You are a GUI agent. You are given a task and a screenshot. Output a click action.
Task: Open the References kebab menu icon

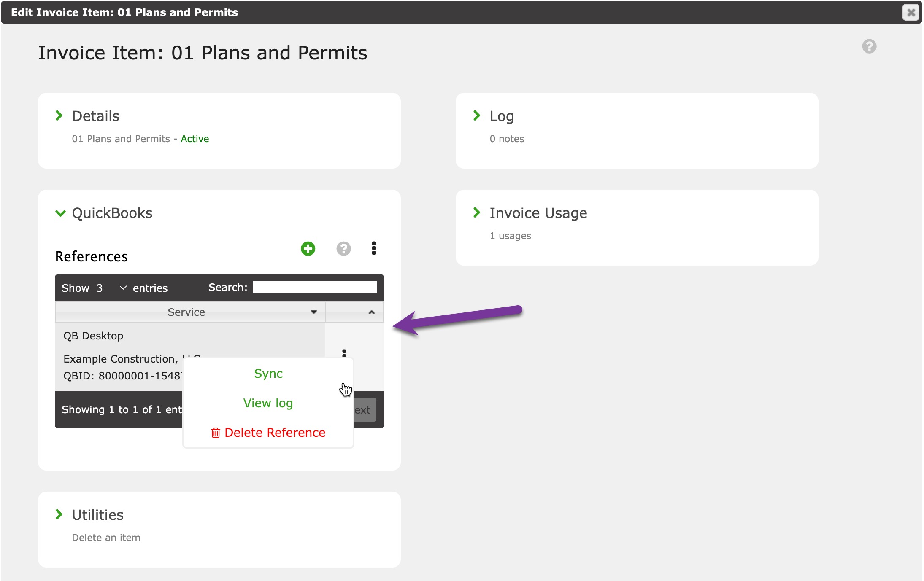373,248
